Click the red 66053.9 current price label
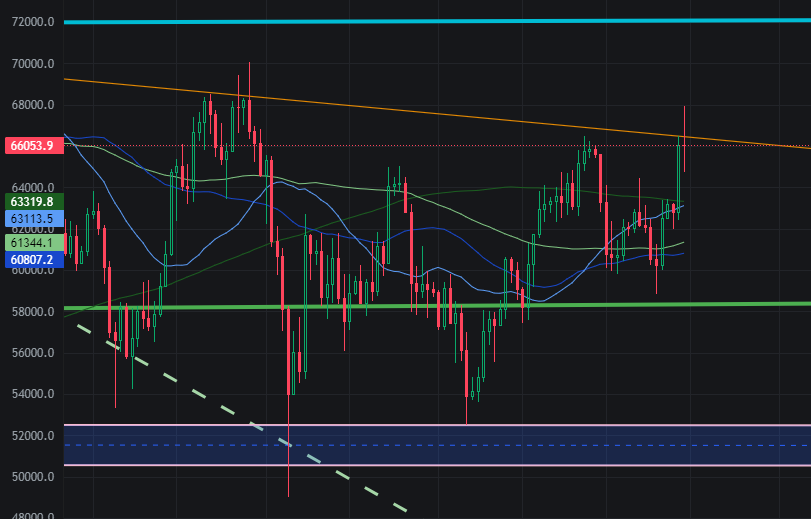 point(34,146)
